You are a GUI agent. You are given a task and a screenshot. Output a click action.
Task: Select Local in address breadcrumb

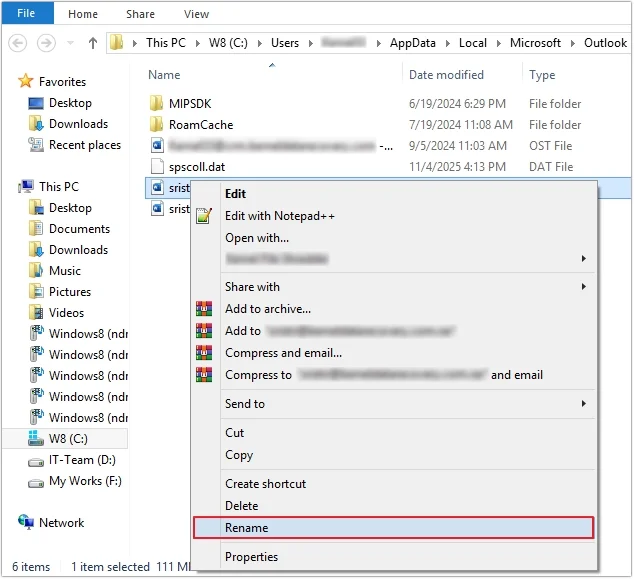coord(472,43)
